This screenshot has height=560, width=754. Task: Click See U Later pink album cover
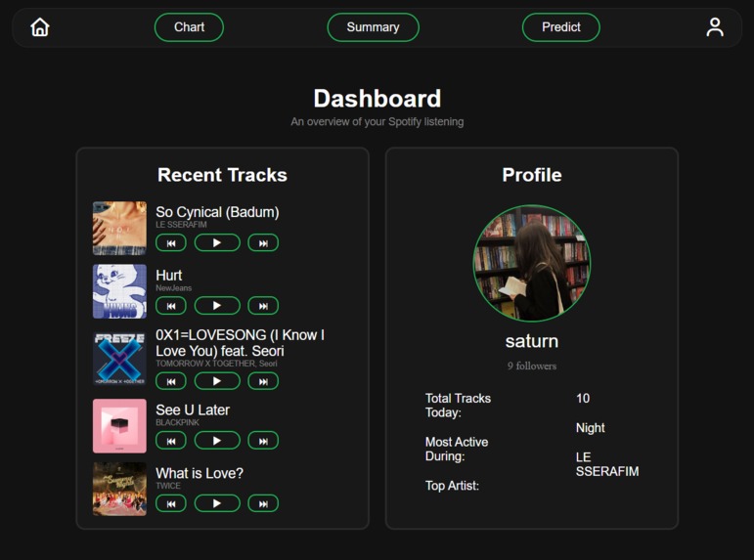119,426
